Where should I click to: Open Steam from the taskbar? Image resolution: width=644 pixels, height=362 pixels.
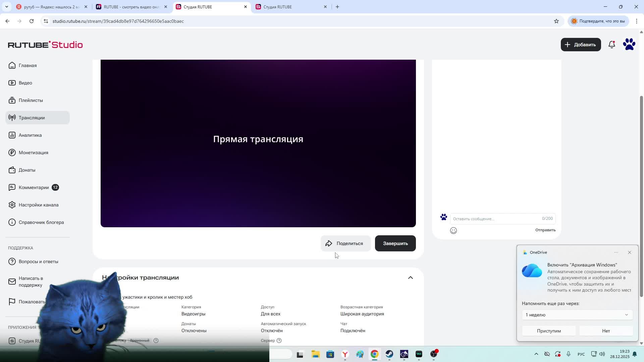tap(389, 354)
